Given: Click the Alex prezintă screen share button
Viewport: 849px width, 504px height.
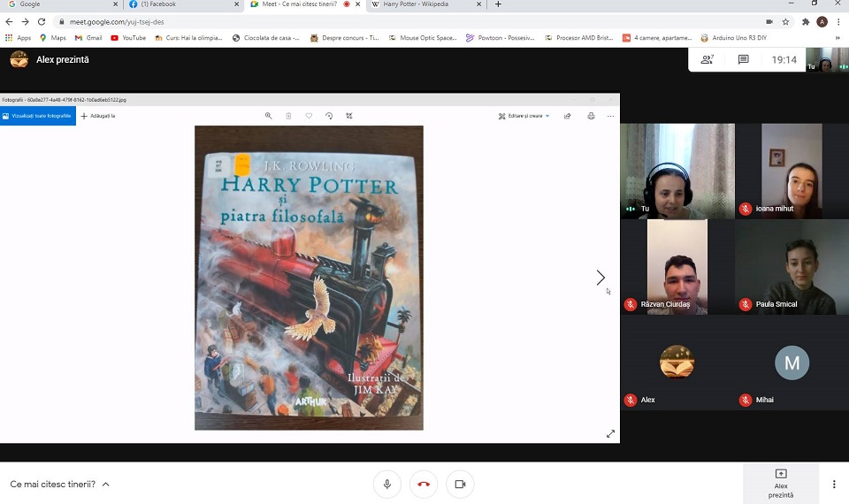Looking at the screenshot, I should tap(781, 484).
